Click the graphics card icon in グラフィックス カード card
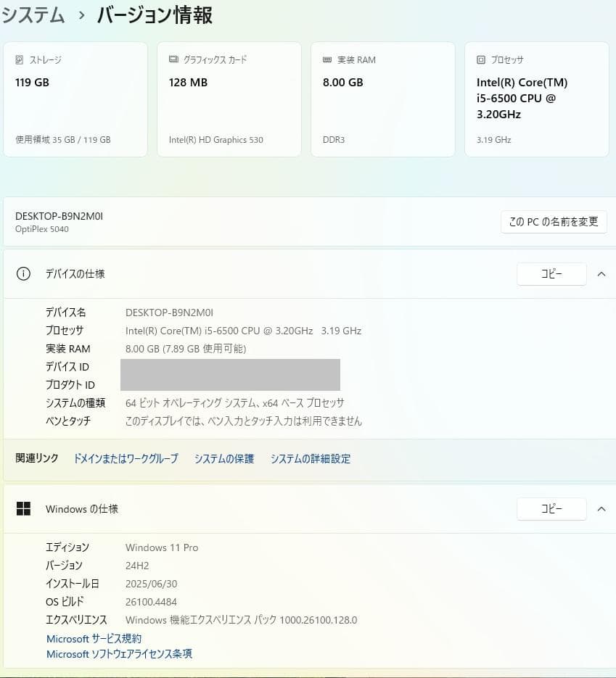 pos(173,60)
